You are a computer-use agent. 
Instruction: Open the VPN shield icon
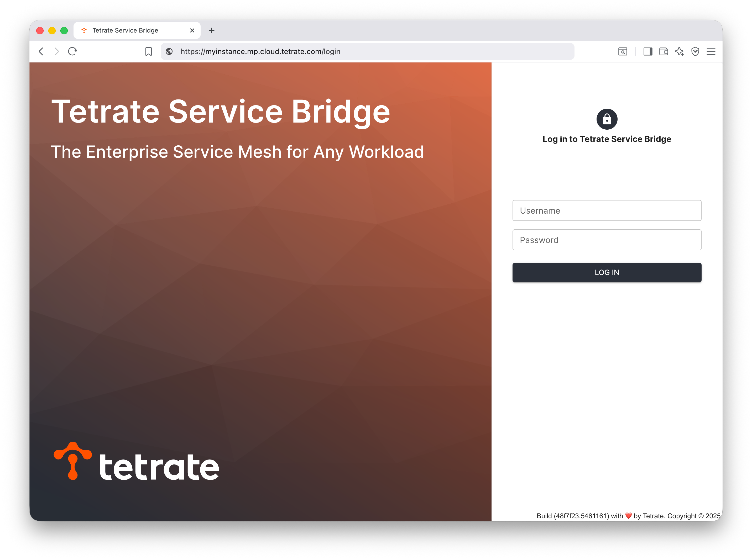[x=695, y=51]
